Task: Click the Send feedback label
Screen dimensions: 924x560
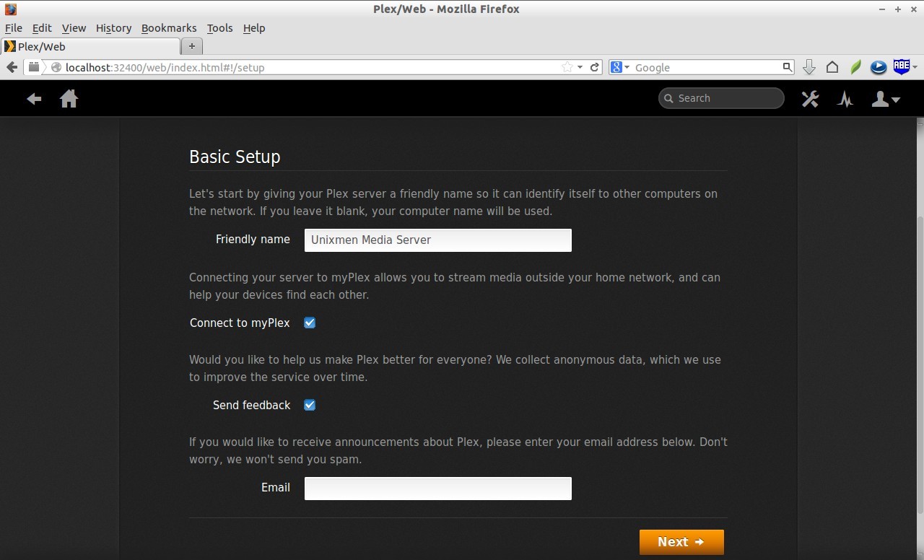Action: click(251, 405)
